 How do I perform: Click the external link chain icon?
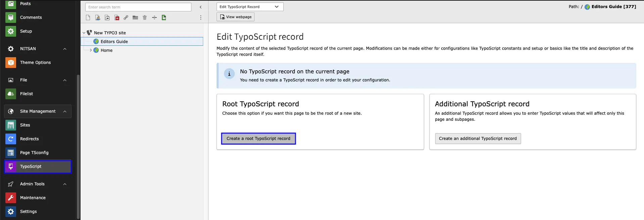coord(126,17)
